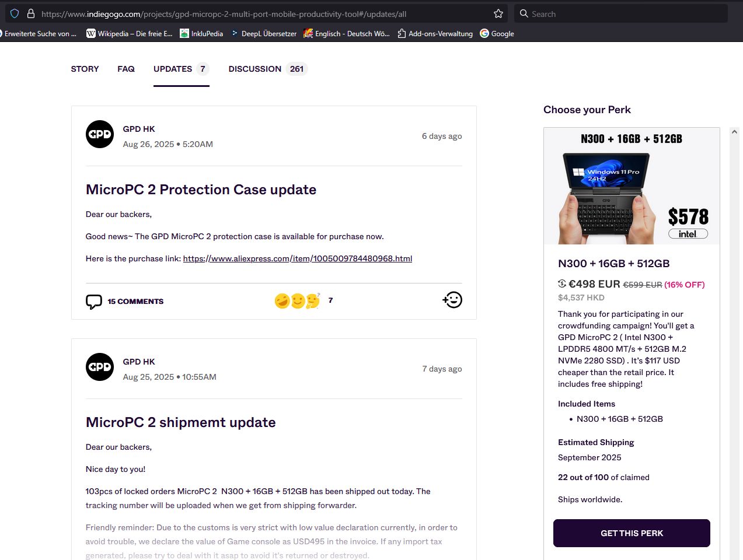Click the N300 + 16GB + 512GB perk heading

[x=614, y=264]
